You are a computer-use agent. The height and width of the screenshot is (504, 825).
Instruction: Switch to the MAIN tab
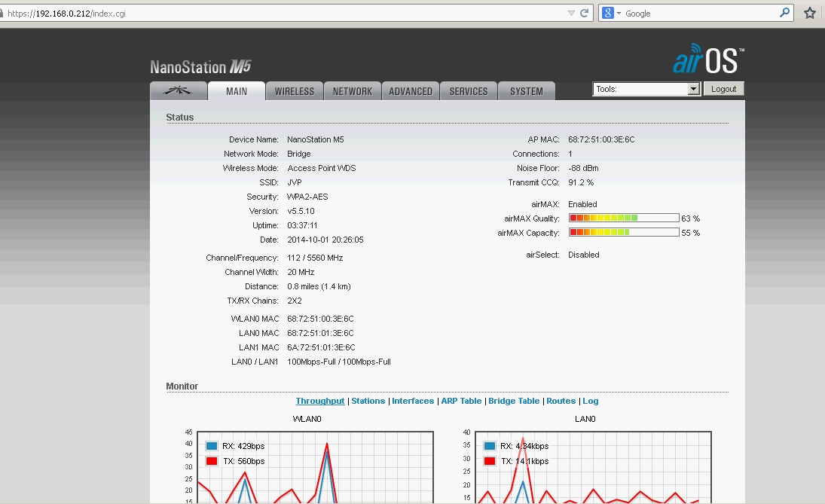237,91
